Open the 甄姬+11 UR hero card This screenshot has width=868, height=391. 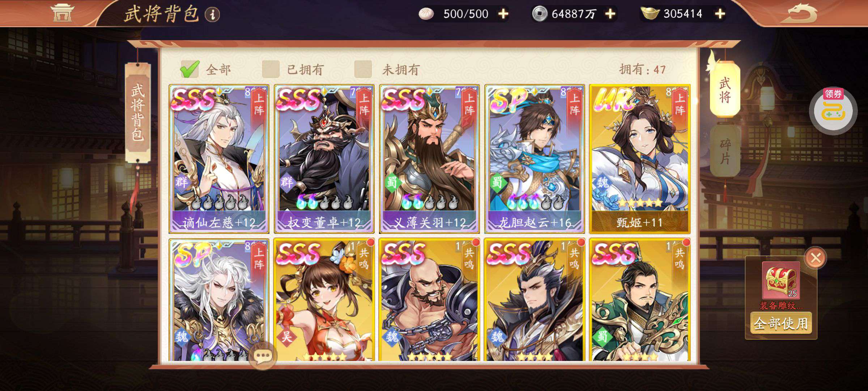click(x=639, y=159)
